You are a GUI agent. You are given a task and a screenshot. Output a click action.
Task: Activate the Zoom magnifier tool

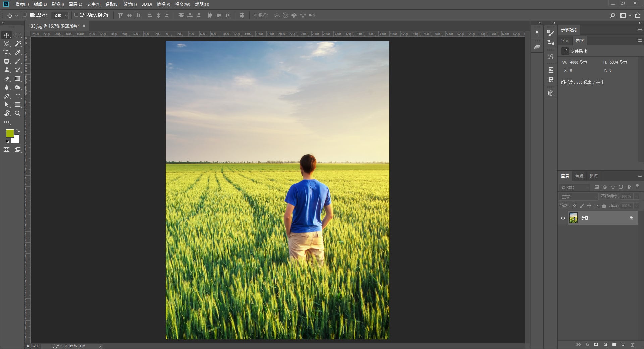[x=18, y=113]
